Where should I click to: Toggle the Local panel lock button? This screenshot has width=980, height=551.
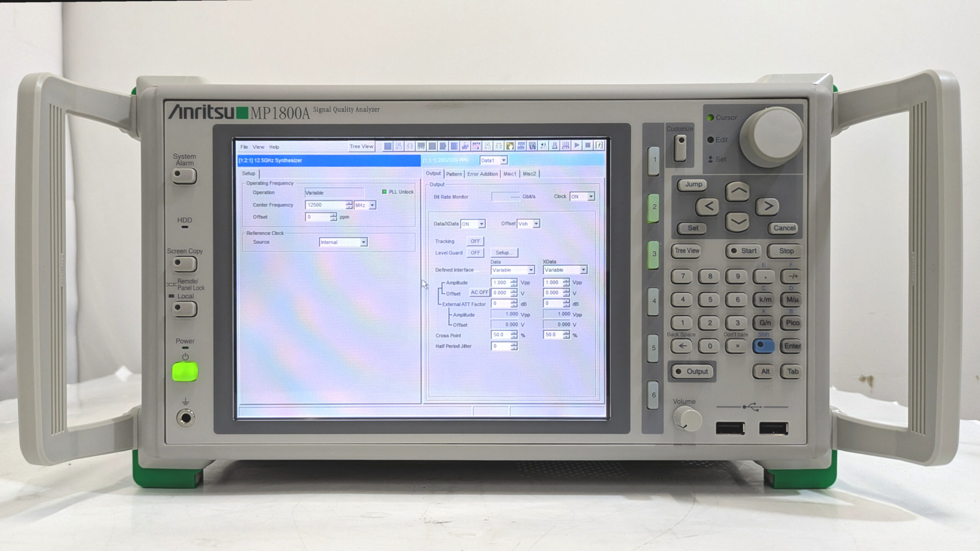[x=185, y=309]
